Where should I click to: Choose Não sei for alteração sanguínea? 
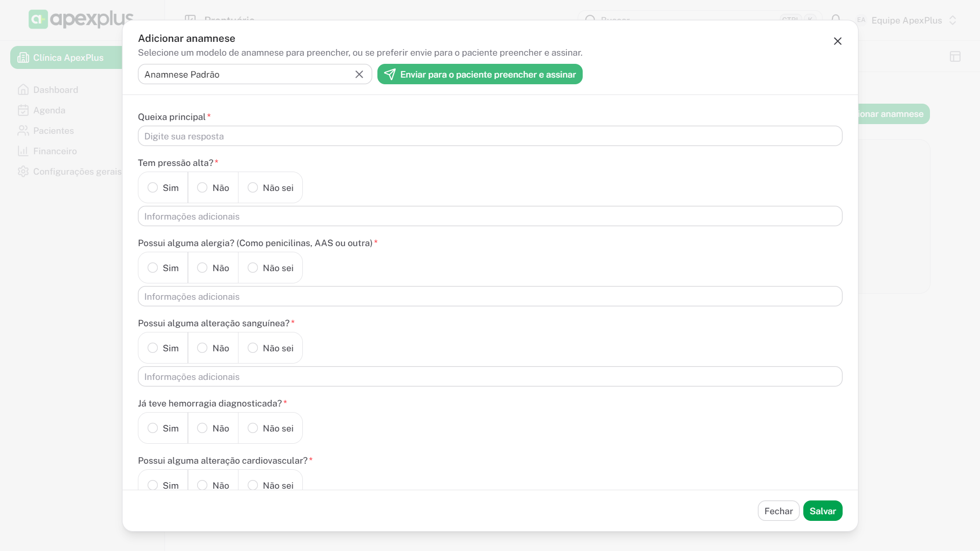(253, 348)
